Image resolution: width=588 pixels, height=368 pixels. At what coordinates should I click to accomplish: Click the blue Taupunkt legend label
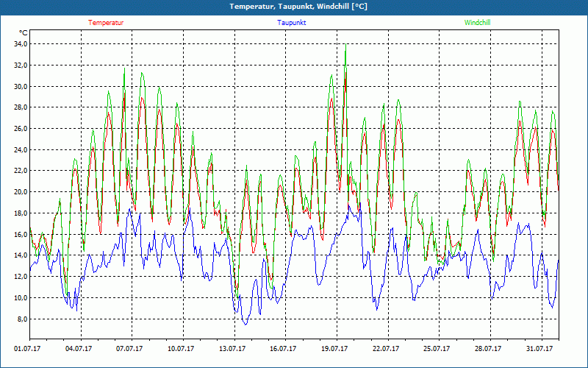pos(291,23)
